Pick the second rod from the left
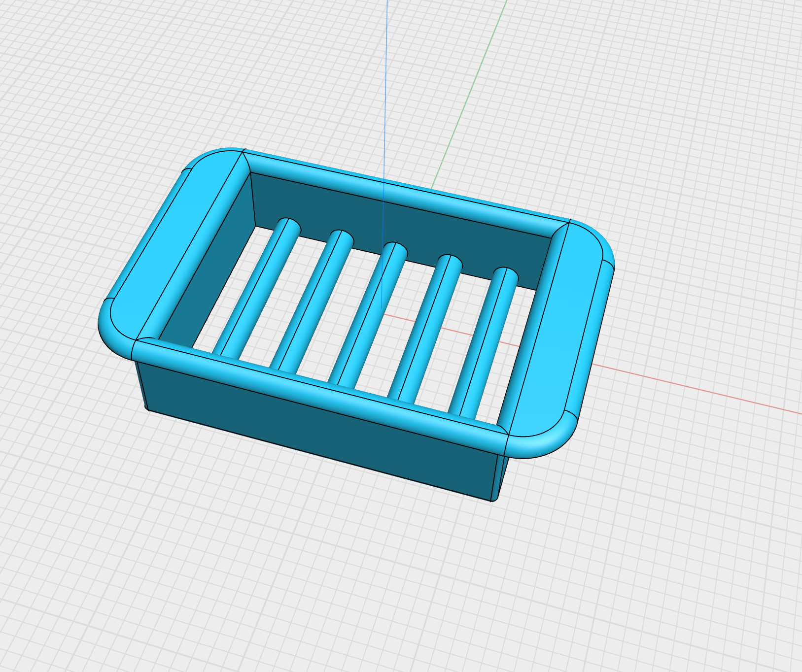802x672 pixels. [312, 302]
